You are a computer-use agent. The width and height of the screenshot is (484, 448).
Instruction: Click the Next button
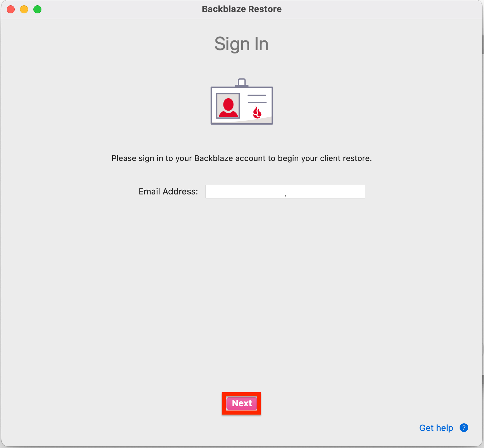(x=241, y=403)
